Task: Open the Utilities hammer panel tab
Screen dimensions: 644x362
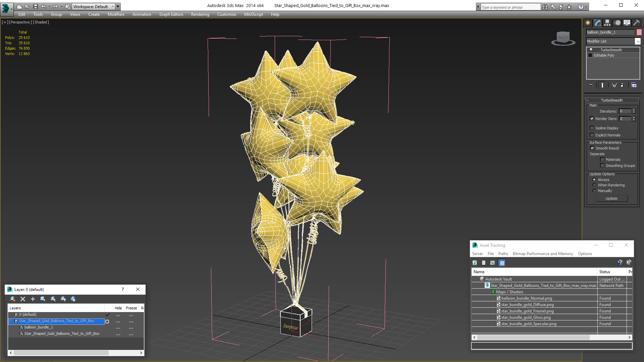Action: [636, 23]
